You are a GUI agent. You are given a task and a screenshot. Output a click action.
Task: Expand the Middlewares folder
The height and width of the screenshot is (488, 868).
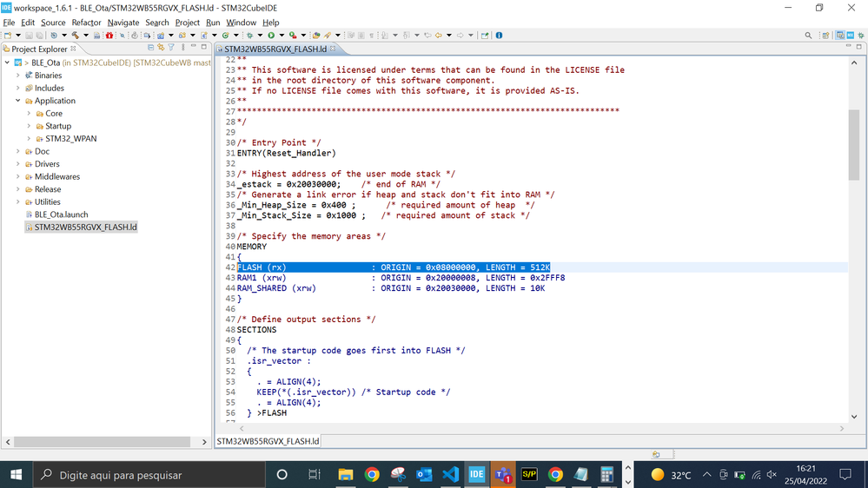click(17, 176)
